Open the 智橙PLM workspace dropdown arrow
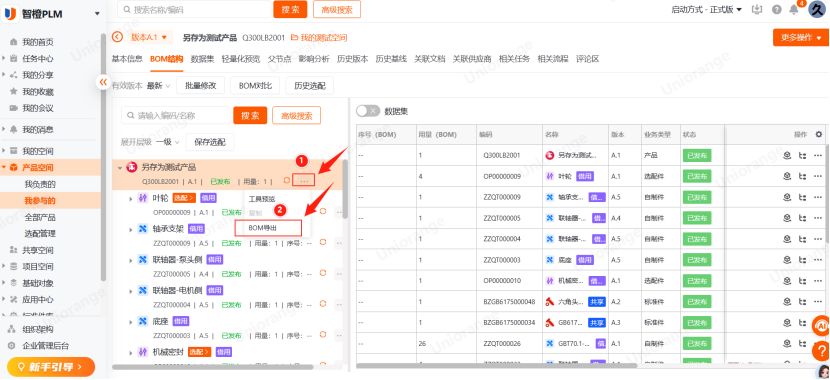 click(x=97, y=14)
